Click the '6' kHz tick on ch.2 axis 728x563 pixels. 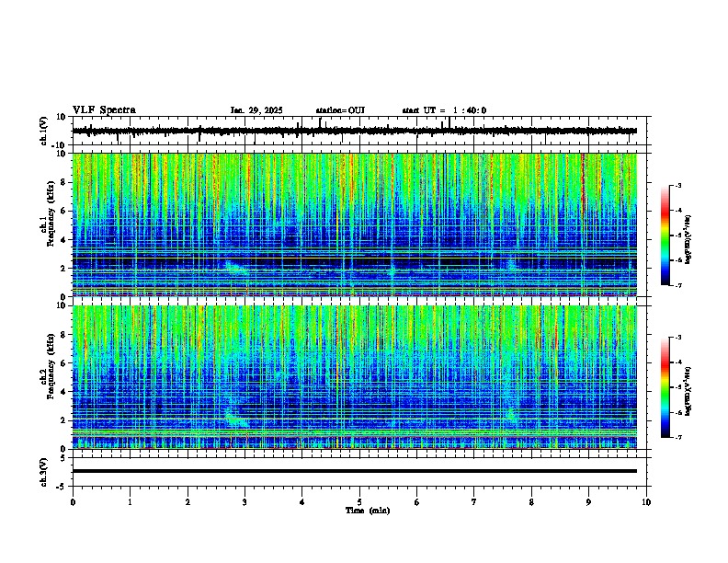[64, 363]
